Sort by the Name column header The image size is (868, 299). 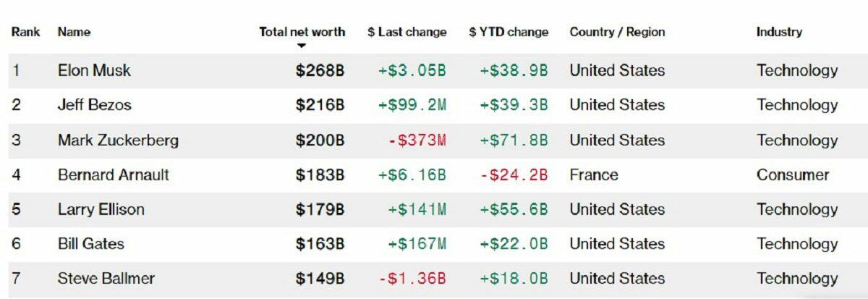click(74, 32)
